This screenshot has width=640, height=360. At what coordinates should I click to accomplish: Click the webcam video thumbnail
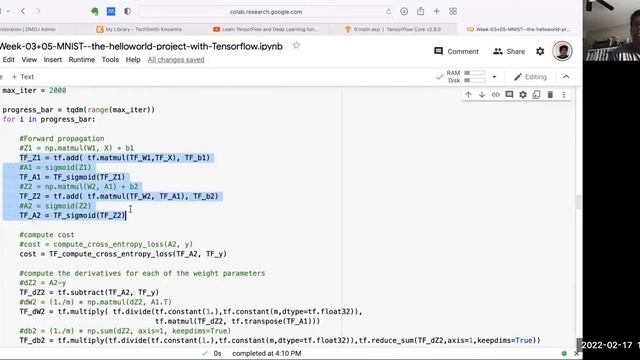[611, 31]
